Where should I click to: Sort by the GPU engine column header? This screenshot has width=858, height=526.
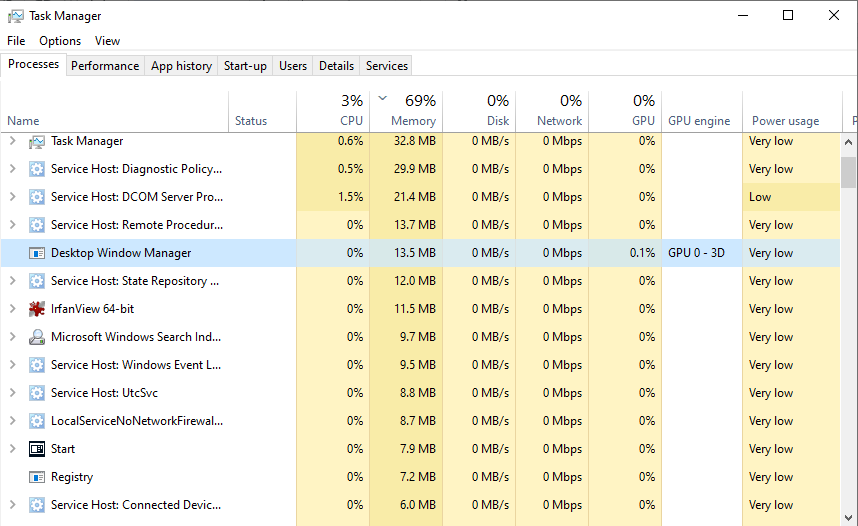coord(702,112)
